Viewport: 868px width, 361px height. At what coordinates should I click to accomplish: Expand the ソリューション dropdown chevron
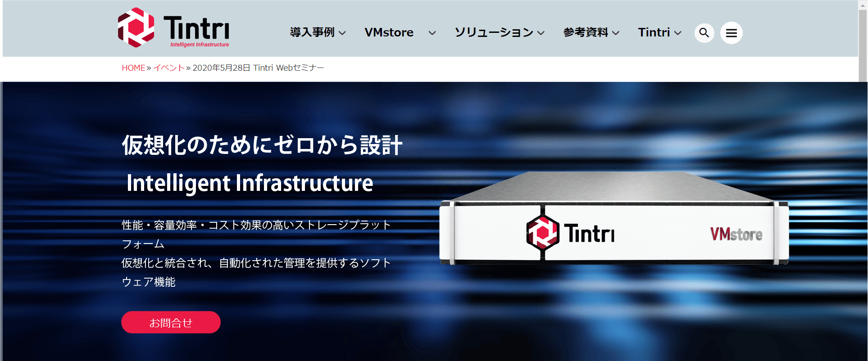click(541, 33)
